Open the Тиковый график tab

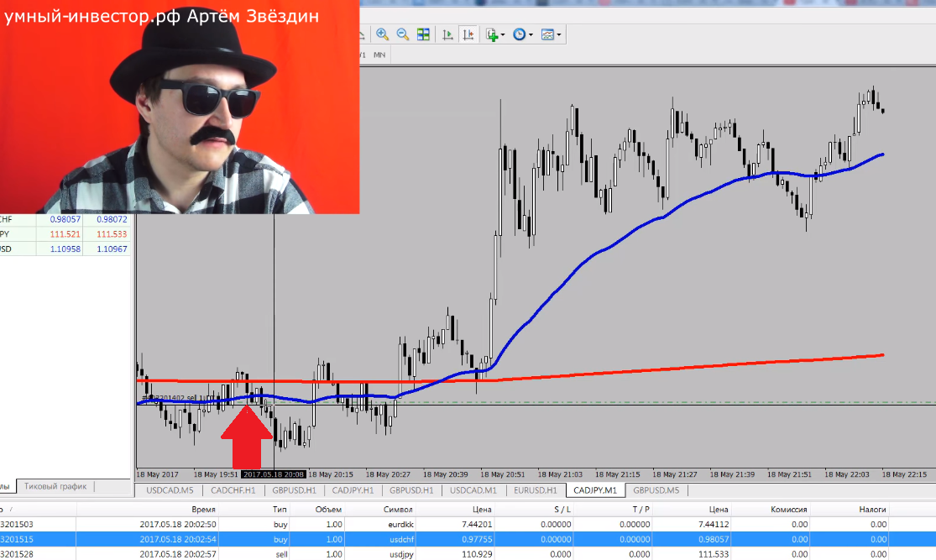click(x=55, y=487)
